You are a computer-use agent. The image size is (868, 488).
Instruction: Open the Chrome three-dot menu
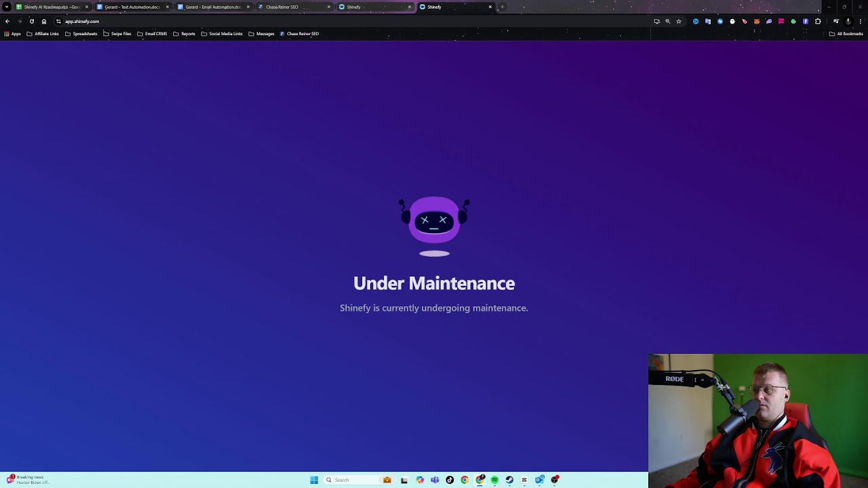pyautogui.click(x=861, y=21)
